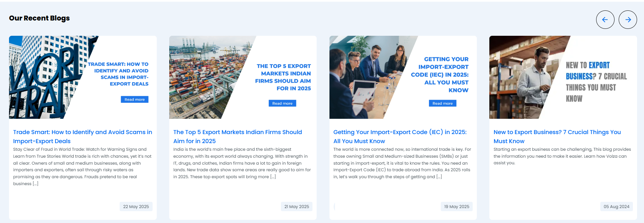
Task: Click the 05 Aug 2024 date badge
Action: (616, 206)
